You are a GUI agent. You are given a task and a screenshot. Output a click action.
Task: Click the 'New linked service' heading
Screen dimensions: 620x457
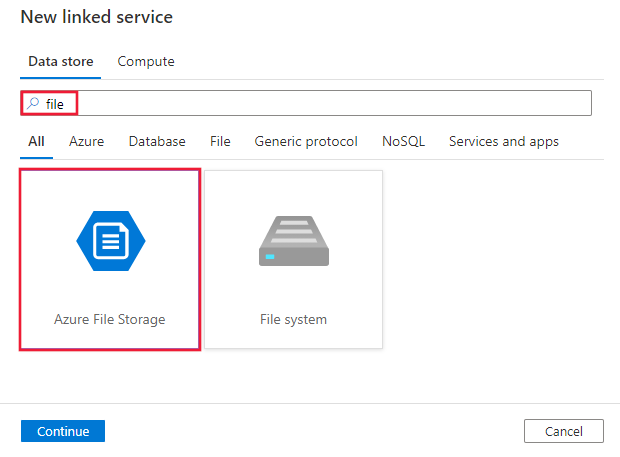pyautogui.click(x=97, y=17)
